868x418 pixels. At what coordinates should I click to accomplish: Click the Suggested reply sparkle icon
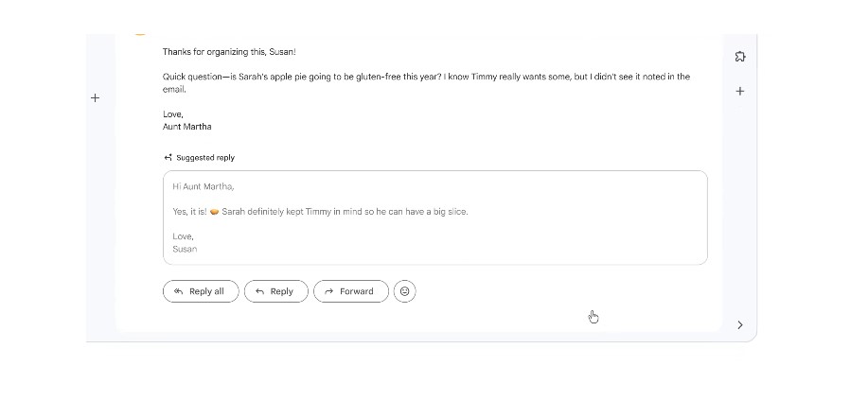point(168,158)
